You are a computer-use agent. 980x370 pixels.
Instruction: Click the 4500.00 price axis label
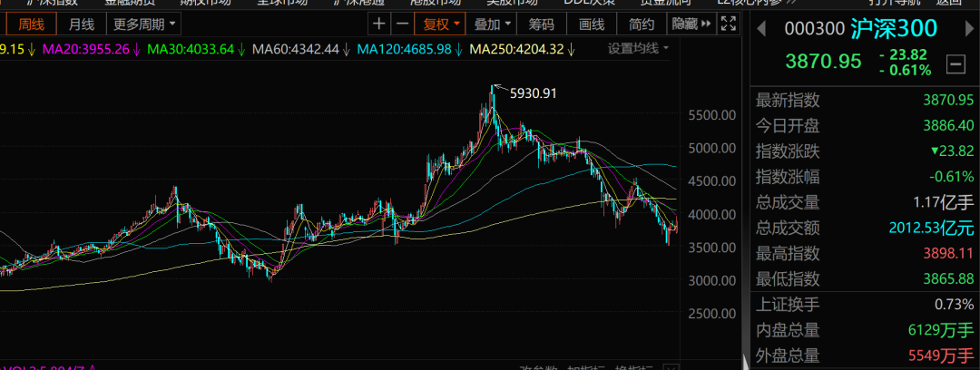[x=711, y=181]
